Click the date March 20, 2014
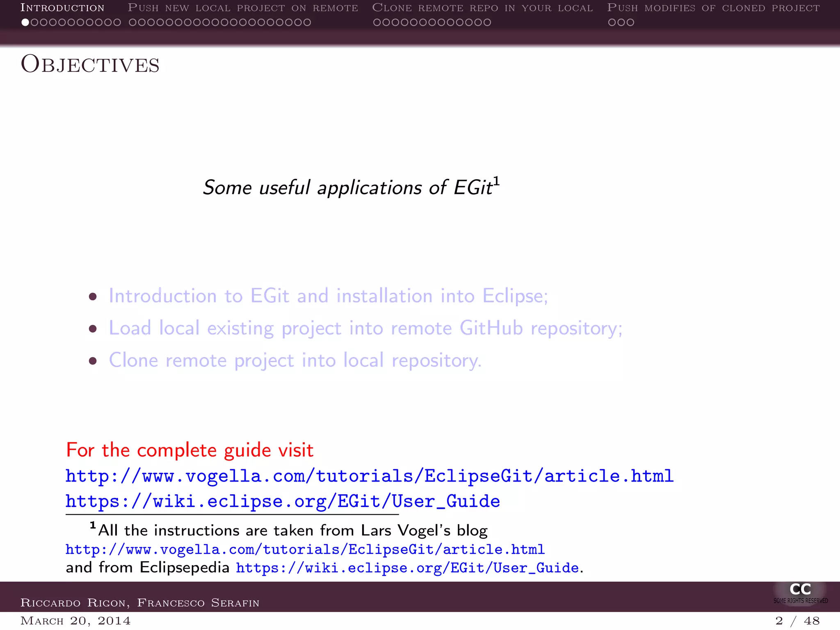840x630 pixels. coord(75,621)
